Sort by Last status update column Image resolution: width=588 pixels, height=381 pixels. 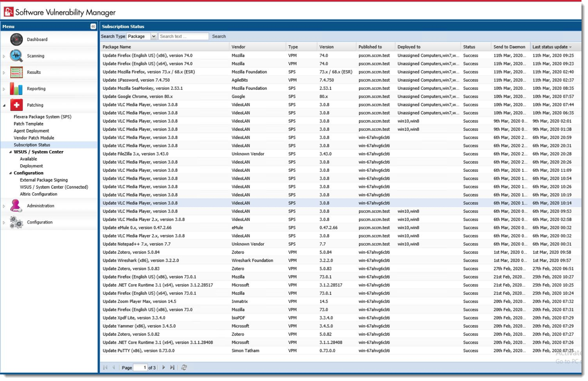coord(551,47)
